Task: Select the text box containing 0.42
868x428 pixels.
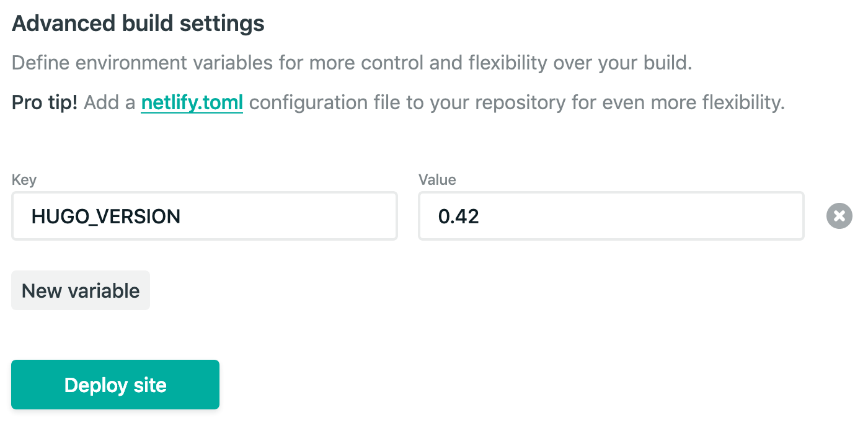Action: point(611,216)
